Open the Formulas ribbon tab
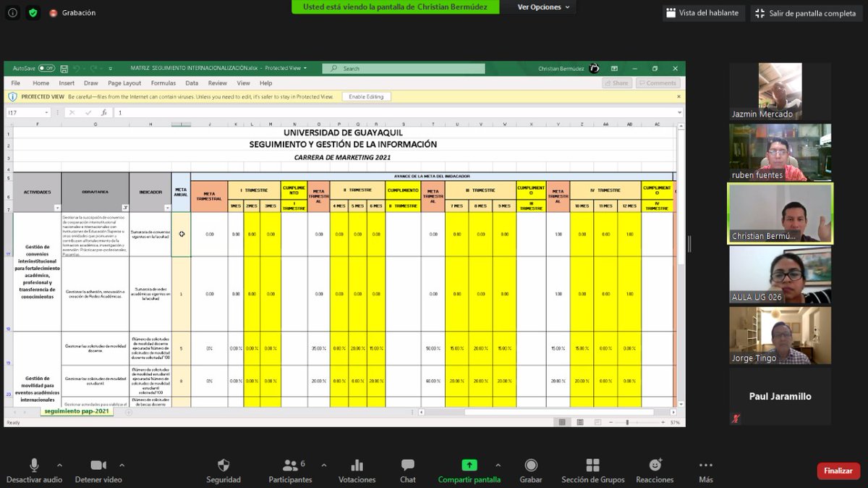 click(x=163, y=83)
